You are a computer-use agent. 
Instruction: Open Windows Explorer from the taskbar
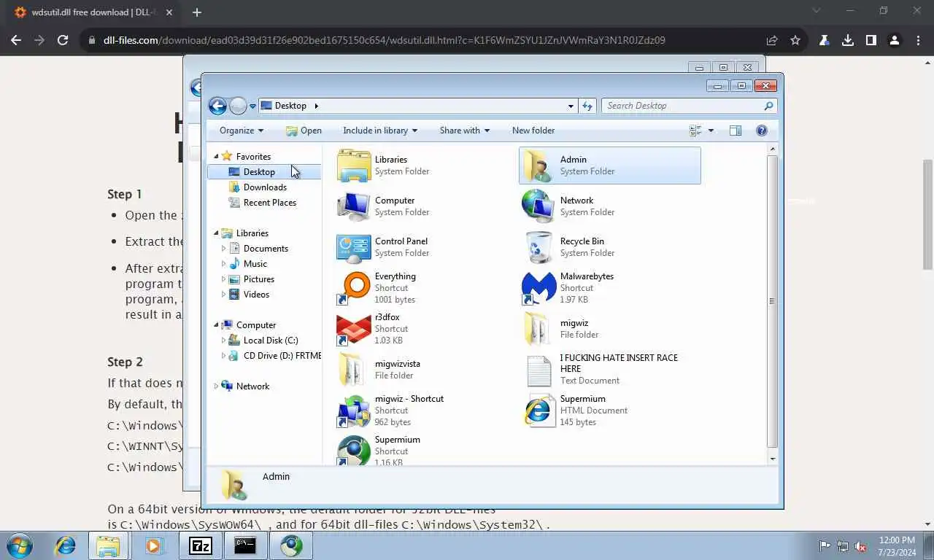tap(108, 545)
